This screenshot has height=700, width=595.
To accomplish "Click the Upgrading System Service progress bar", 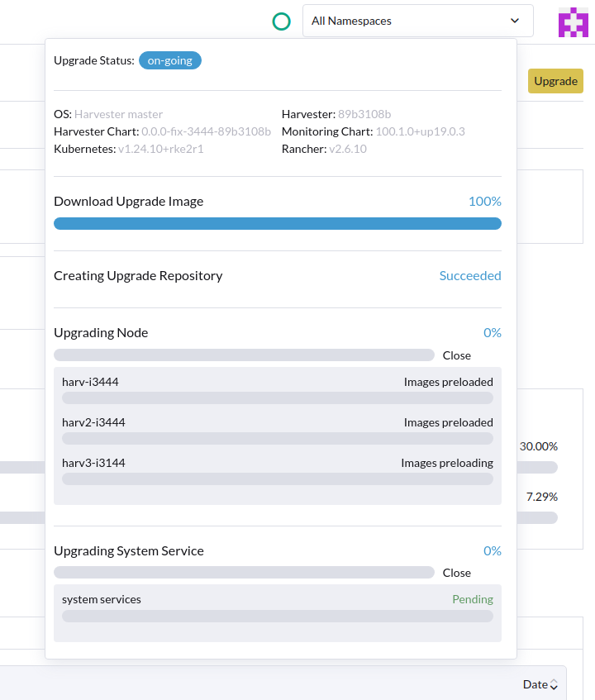I will click(x=244, y=573).
